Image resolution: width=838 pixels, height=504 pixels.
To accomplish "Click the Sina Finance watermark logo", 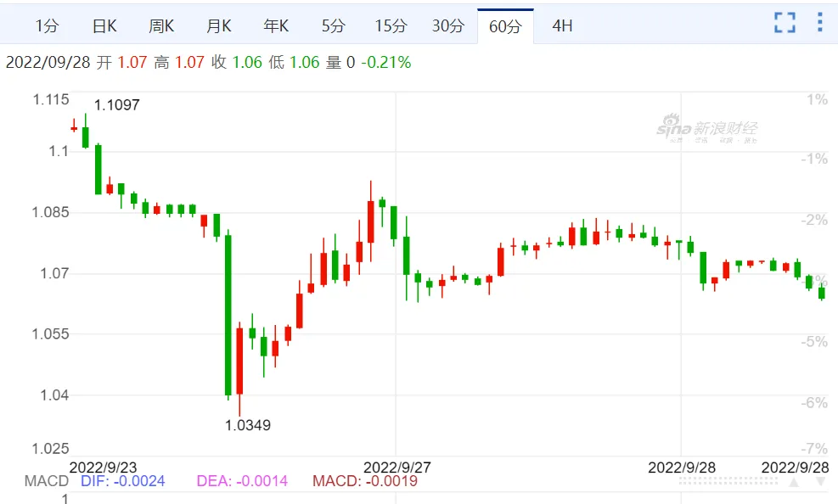I will tap(707, 129).
